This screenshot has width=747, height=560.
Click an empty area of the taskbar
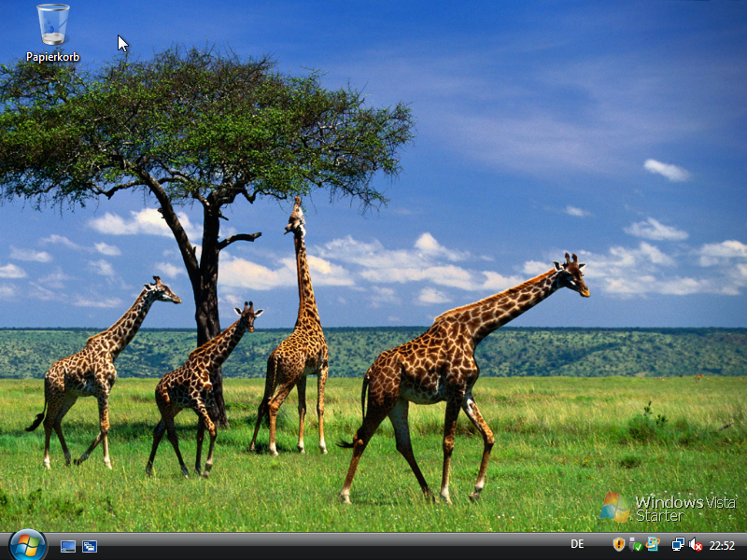327,546
